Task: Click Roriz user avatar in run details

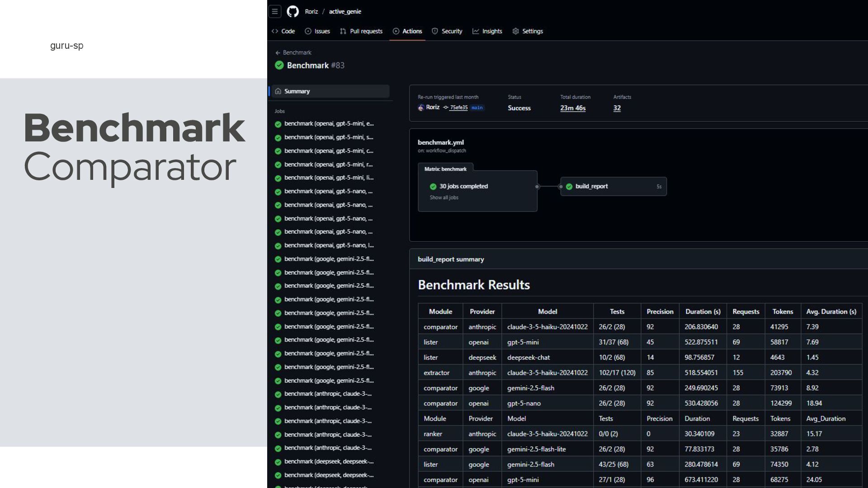Action: [x=421, y=108]
